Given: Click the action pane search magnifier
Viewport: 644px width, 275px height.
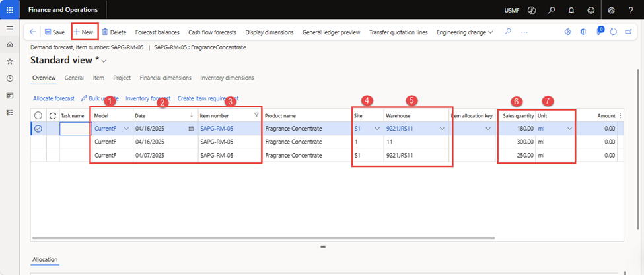Looking at the screenshot, I should pyautogui.click(x=508, y=32).
